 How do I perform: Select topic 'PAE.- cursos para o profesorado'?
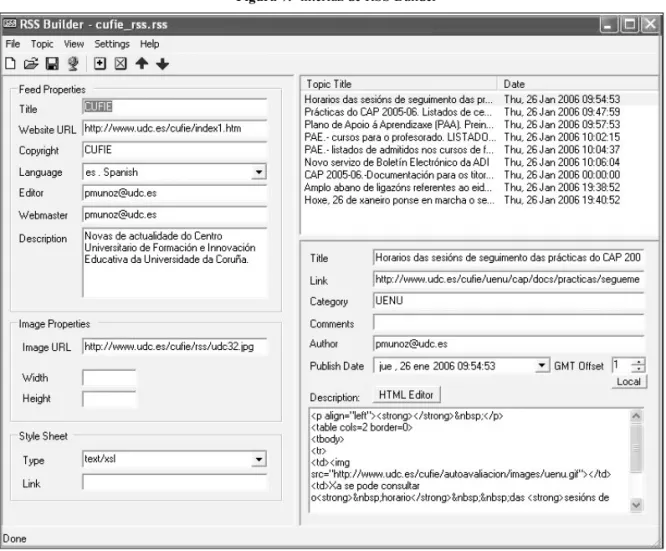pyautogui.click(x=400, y=137)
